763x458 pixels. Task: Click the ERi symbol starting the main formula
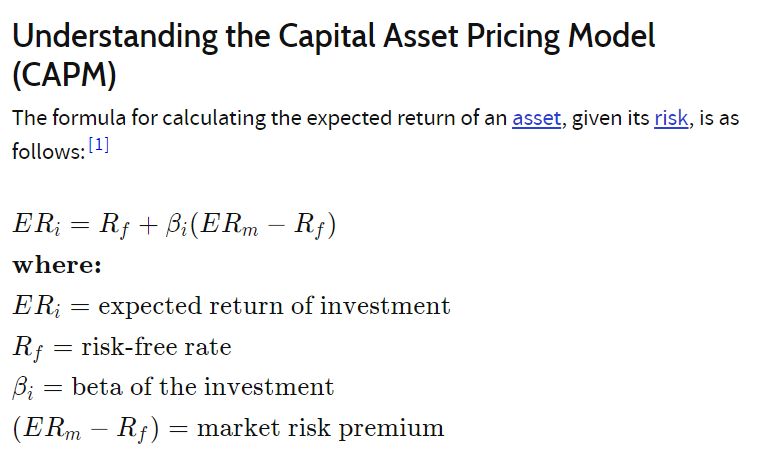(36, 224)
